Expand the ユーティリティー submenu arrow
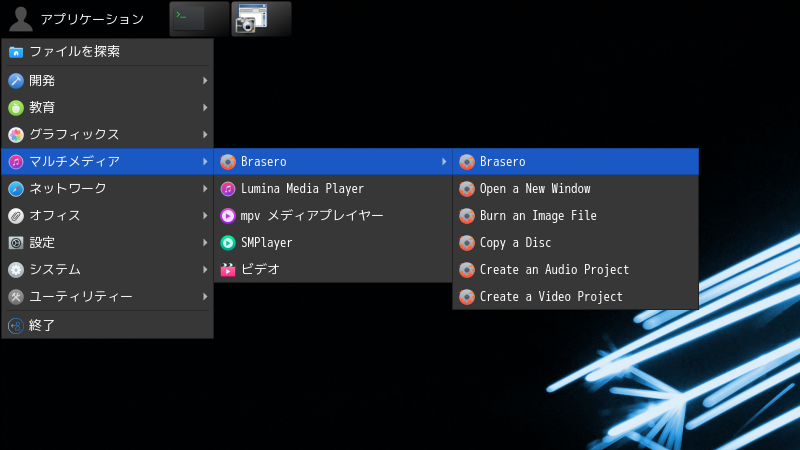This screenshot has height=450, width=800. [x=205, y=296]
